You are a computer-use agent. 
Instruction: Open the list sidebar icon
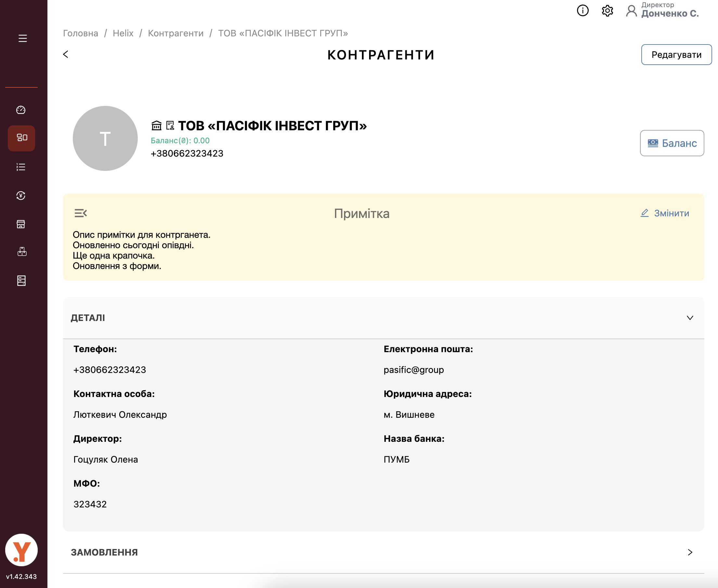21,167
